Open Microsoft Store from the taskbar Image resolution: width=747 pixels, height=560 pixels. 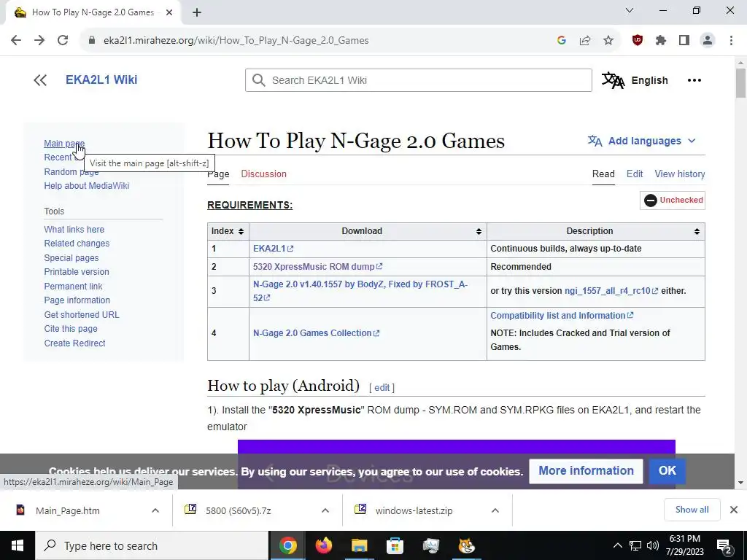[x=395, y=545]
